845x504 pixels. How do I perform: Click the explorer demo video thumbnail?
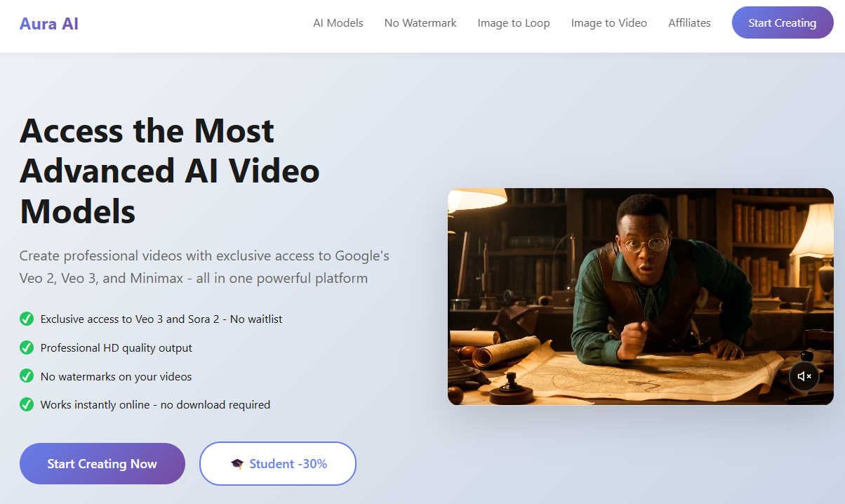pos(640,295)
